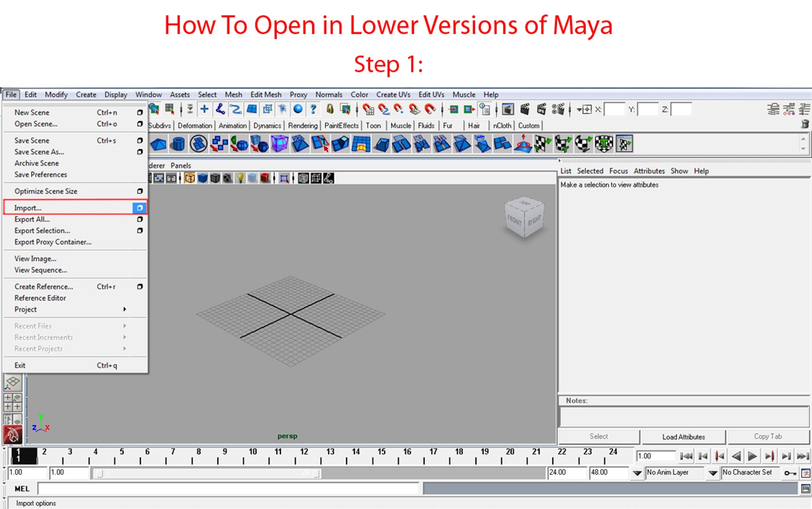The image size is (812, 509).
Task: Expand the Recent Increments submenu
Action: pyautogui.click(x=125, y=337)
